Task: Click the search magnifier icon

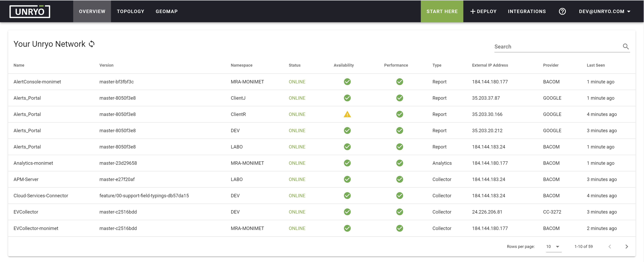Action: click(x=626, y=46)
